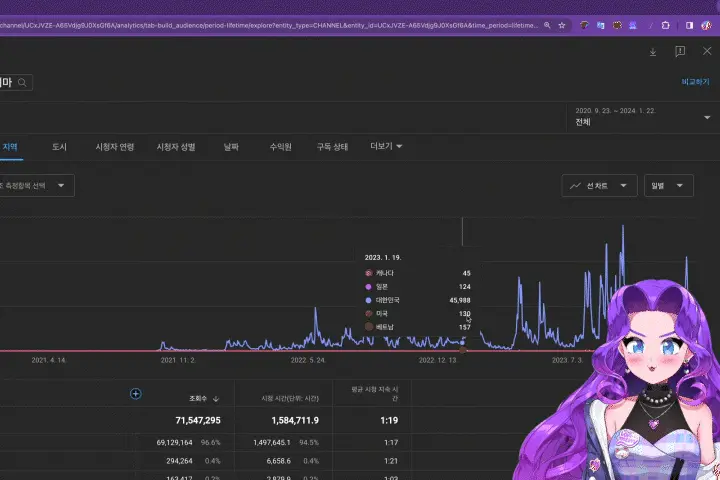The height and width of the screenshot is (480, 720).
Task: Click the brown round extension icon
Action: (617, 26)
